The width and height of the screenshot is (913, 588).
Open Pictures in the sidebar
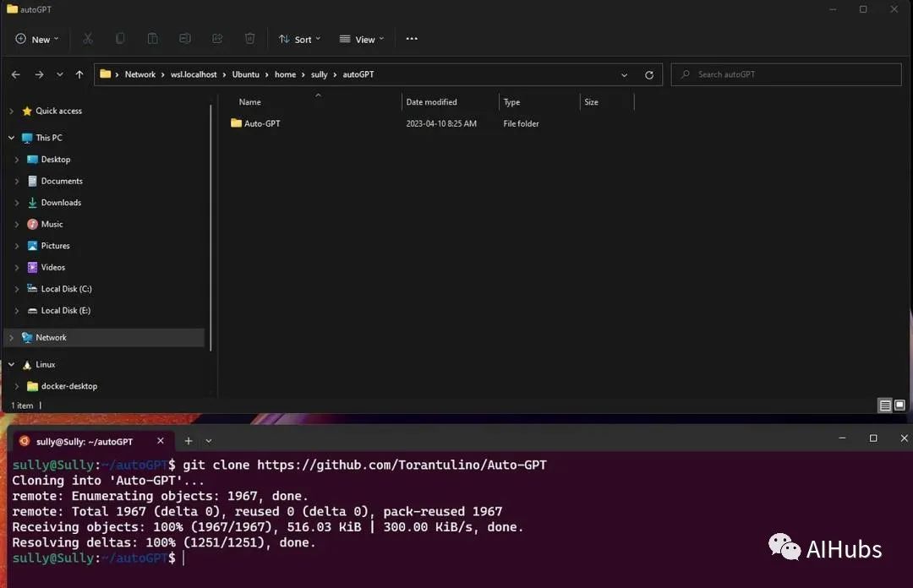click(55, 246)
